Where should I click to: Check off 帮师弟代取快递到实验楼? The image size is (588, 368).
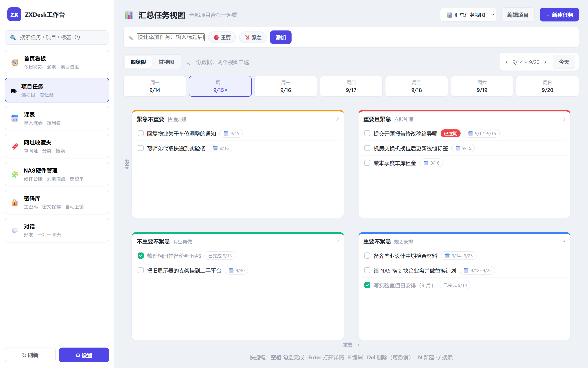coord(141,148)
